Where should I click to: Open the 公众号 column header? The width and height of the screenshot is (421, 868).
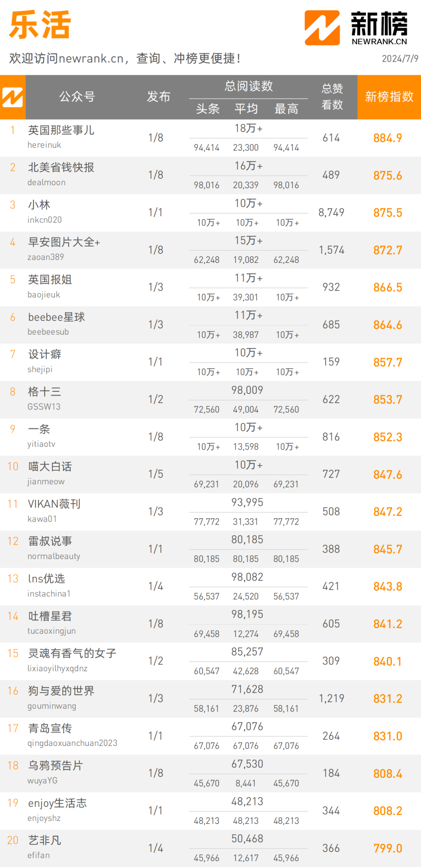coord(77,96)
